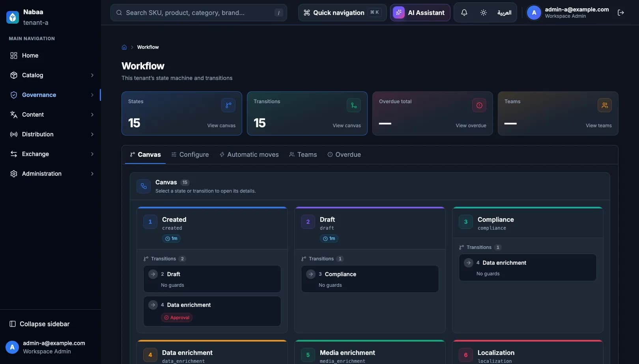Switch to the Configure tab

pyautogui.click(x=190, y=154)
